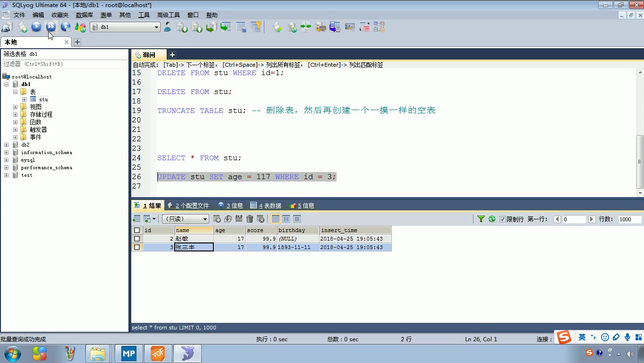
Task: Click + to open a new query tab
Action: pyautogui.click(x=172, y=54)
